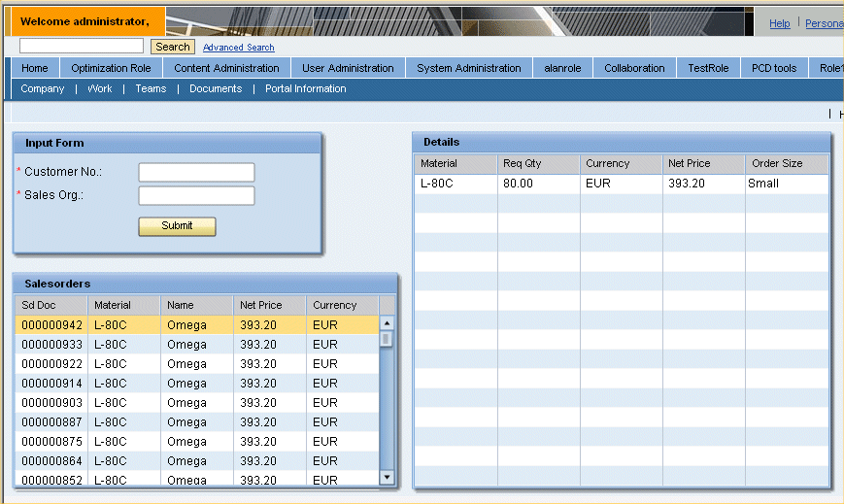The width and height of the screenshot is (844, 504).
Task: Switch to the Collaboration tab
Action: click(634, 68)
